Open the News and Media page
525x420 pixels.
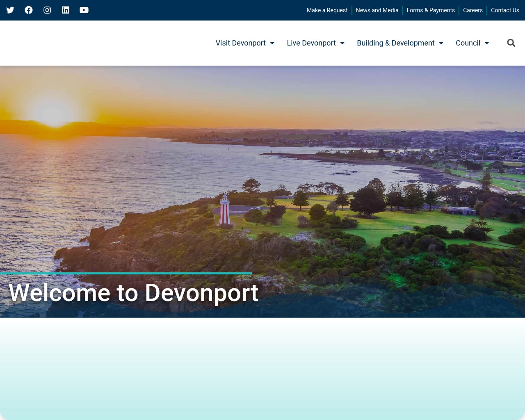pyautogui.click(x=377, y=10)
